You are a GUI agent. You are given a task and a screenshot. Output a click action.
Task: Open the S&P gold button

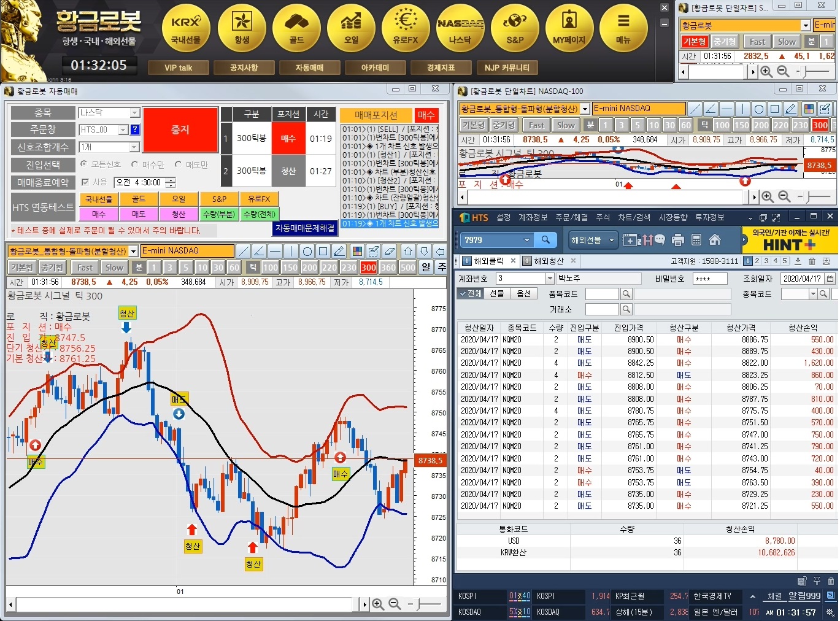[x=515, y=28]
